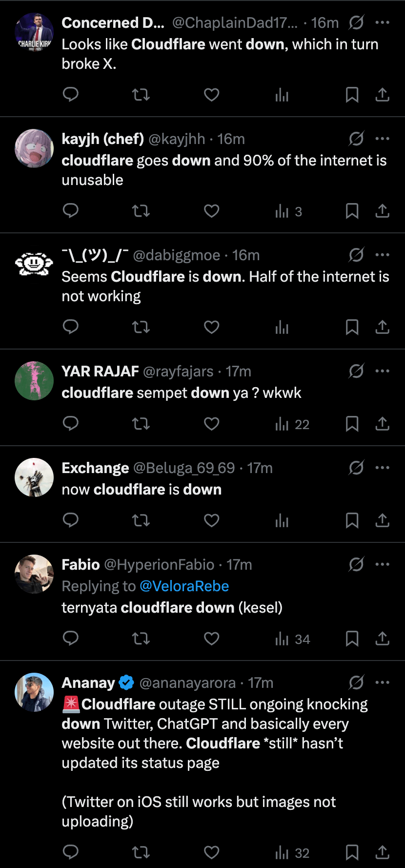The width and height of the screenshot is (405, 868).
Task: Retweet Exchange's cloudflare tweet
Action: tap(141, 520)
